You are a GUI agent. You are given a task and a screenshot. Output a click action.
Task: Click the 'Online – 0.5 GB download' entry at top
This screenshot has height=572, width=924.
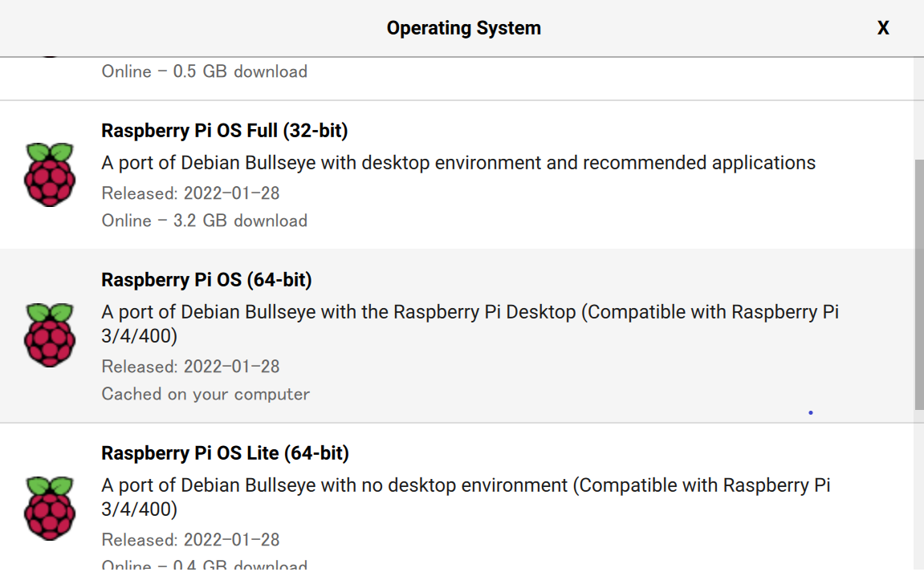[204, 71]
